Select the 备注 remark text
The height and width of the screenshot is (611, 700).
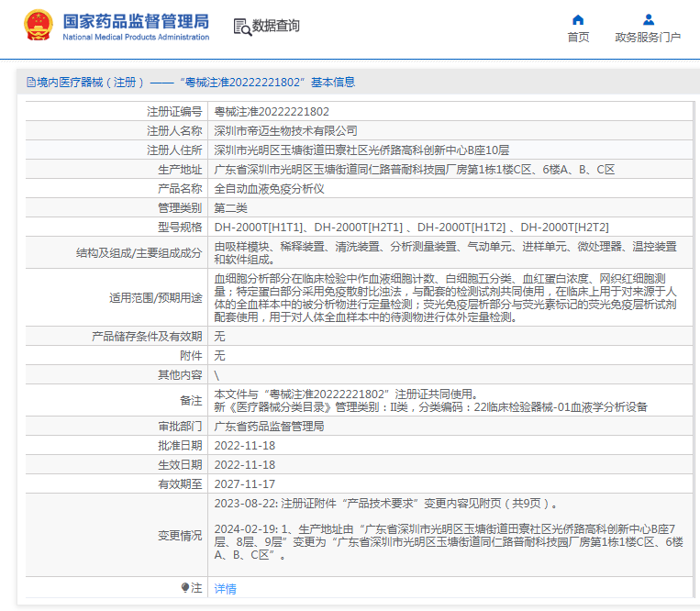pos(431,400)
